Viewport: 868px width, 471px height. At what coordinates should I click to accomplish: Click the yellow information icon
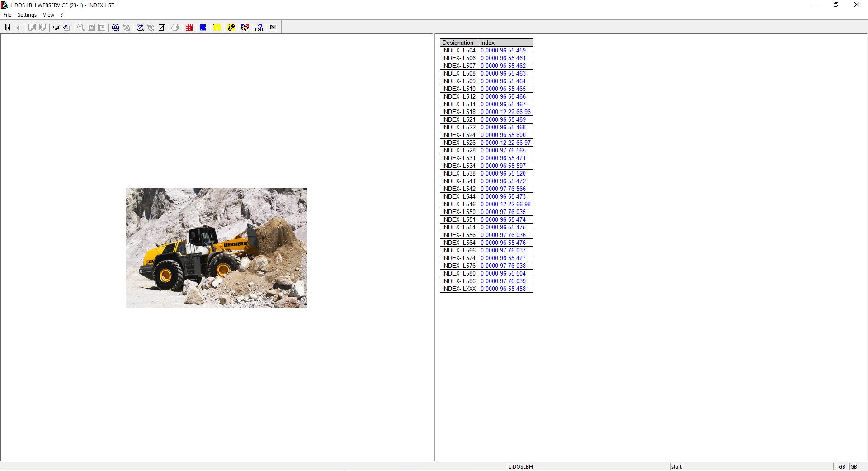point(217,27)
